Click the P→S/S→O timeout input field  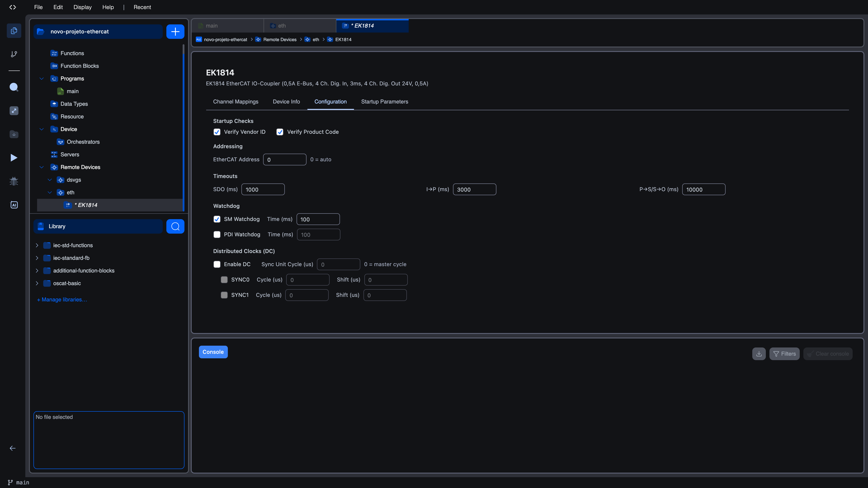click(x=704, y=189)
